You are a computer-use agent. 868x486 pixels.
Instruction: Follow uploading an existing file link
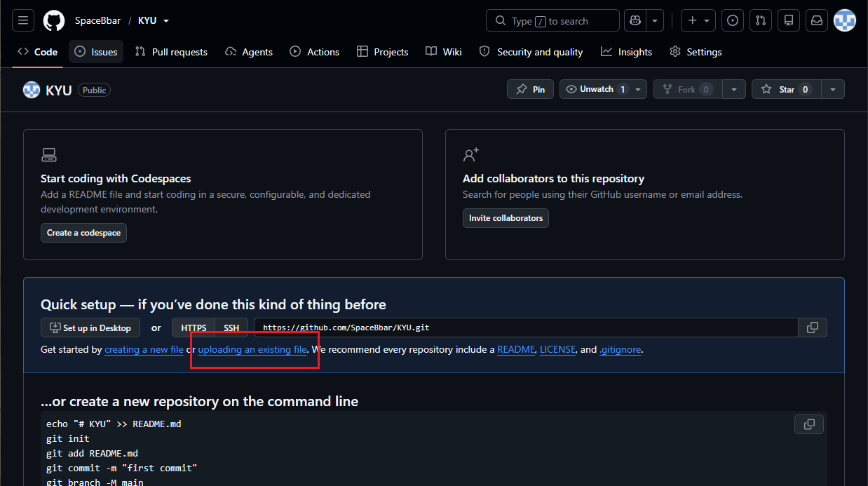coord(252,349)
